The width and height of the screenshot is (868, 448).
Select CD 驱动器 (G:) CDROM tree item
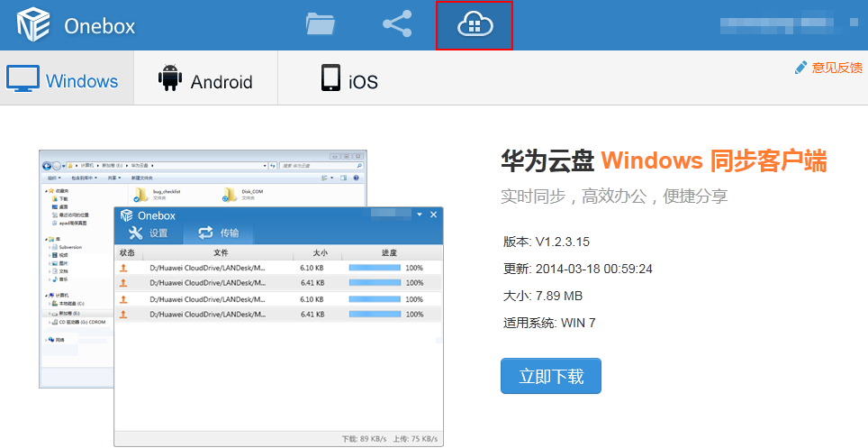coord(78,322)
